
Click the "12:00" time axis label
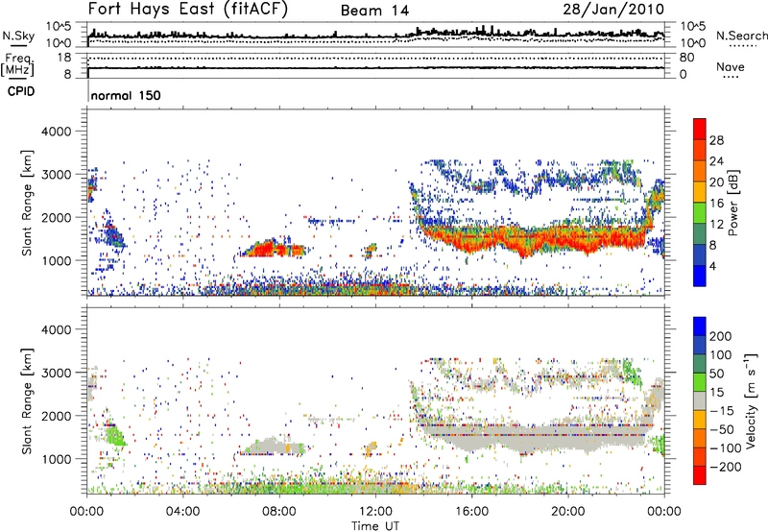[x=375, y=512]
